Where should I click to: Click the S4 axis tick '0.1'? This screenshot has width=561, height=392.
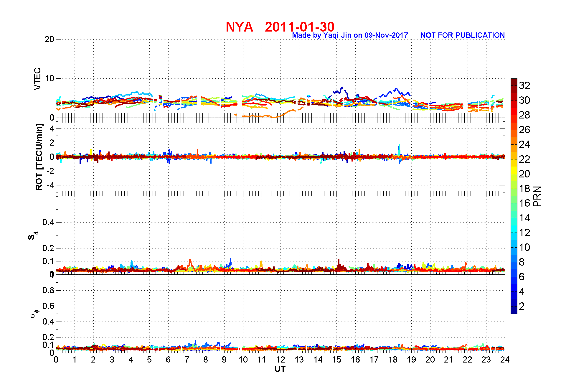click(48, 261)
